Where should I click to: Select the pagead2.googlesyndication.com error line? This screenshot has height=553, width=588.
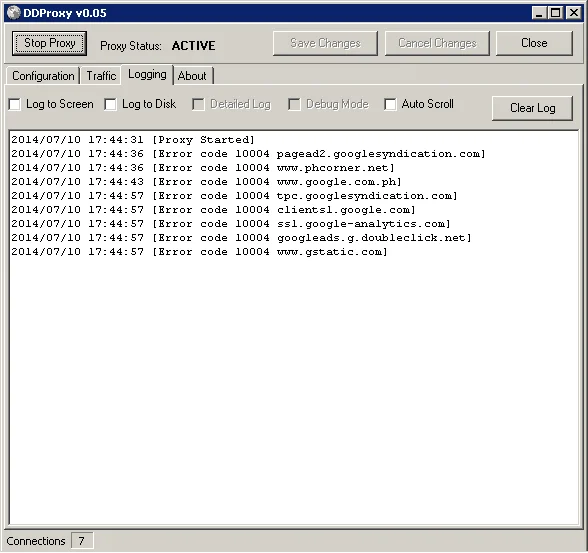[248, 154]
